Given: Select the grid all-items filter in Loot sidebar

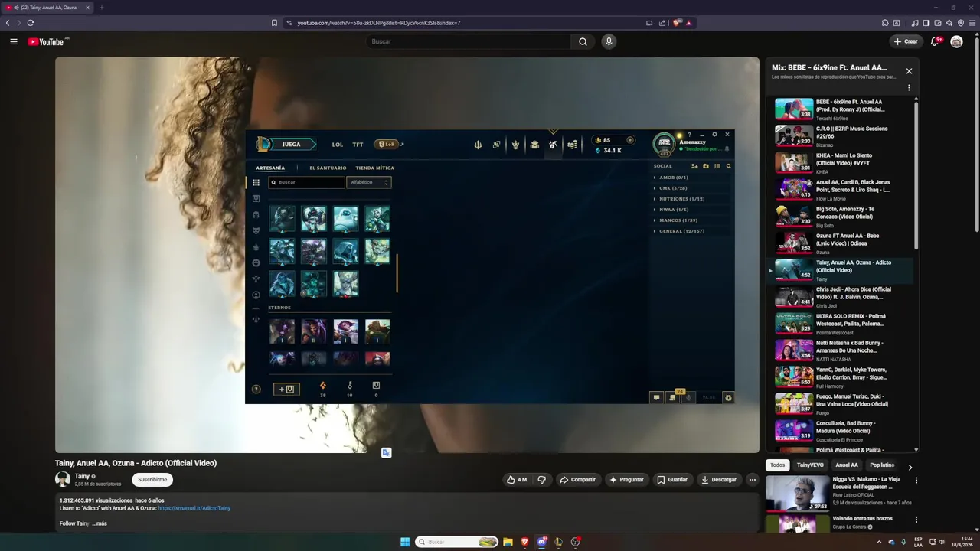Looking at the screenshot, I should point(256,183).
